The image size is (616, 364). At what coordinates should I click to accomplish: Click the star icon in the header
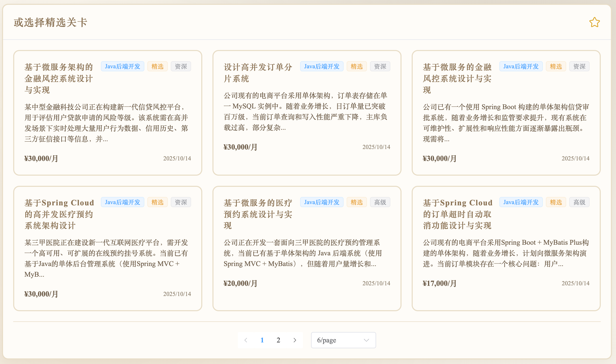pos(594,22)
